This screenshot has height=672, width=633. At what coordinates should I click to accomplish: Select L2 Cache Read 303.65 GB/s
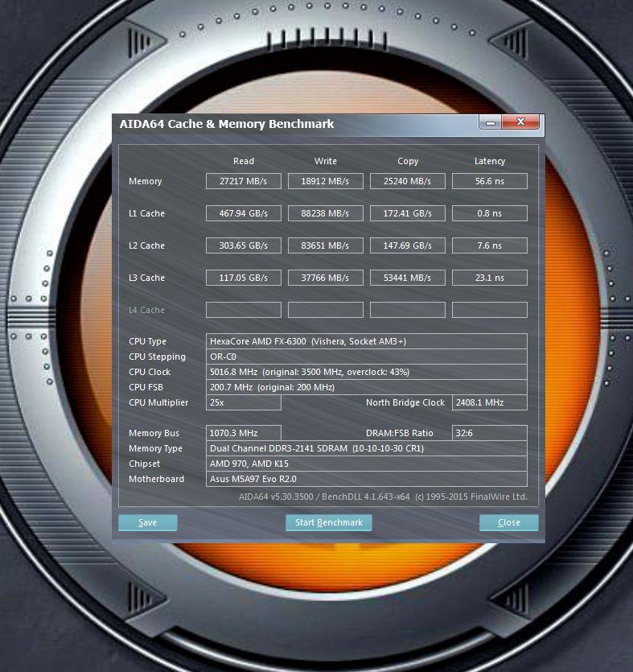point(243,245)
